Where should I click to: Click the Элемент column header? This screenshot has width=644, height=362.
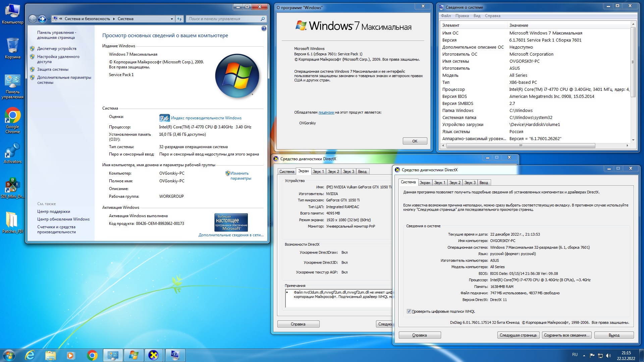click(474, 25)
